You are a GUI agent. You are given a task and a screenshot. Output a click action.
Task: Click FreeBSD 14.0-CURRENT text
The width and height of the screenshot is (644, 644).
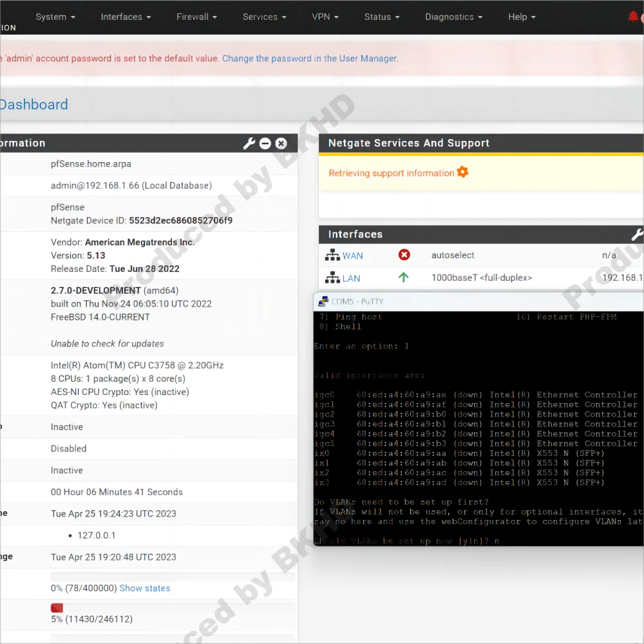[100, 317]
